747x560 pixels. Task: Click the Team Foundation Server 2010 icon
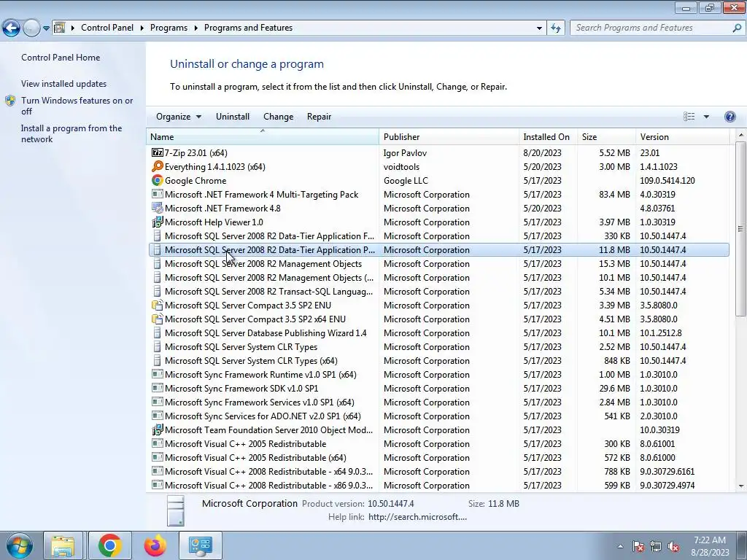coord(158,430)
